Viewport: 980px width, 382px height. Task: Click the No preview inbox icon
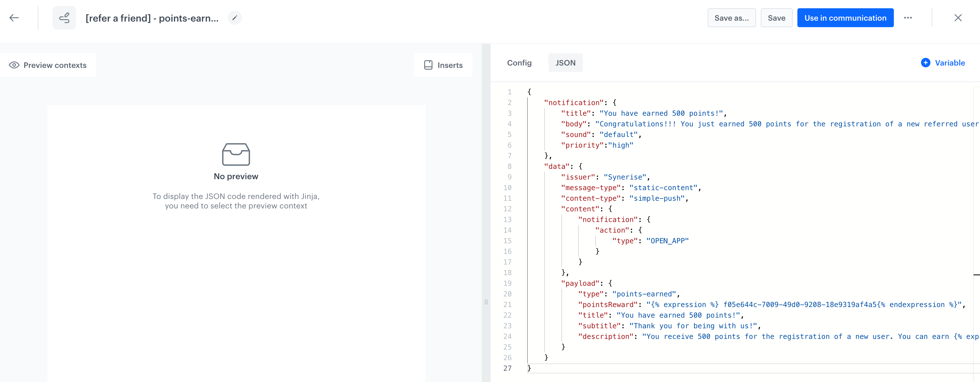236,155
